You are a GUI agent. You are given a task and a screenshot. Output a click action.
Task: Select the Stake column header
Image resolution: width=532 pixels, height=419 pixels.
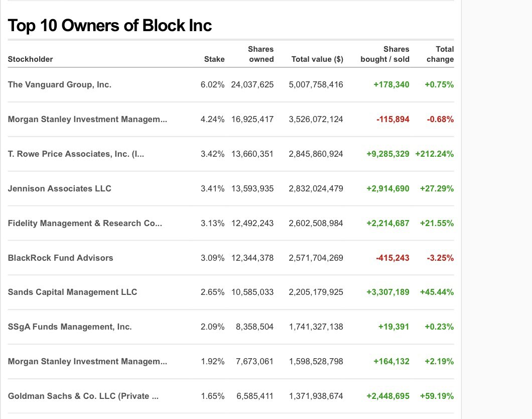(214, 59)
